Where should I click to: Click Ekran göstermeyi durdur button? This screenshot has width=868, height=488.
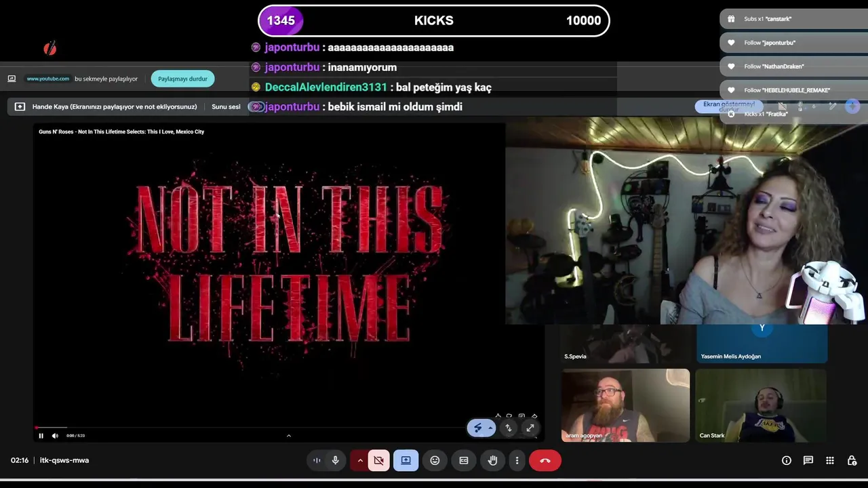click(x=729, y=106)
